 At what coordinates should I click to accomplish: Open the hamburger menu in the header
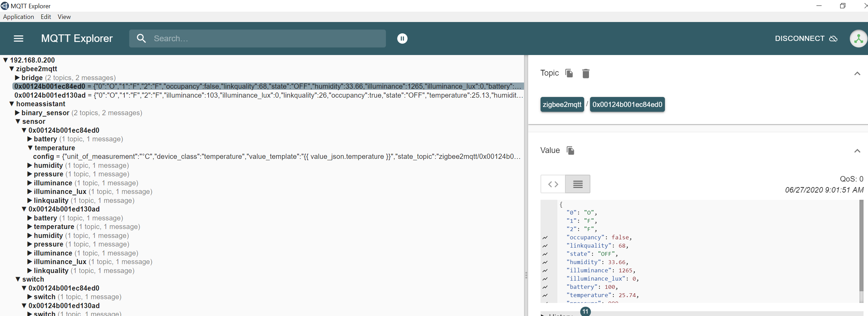pyautogui.click(x=19, y=39)
